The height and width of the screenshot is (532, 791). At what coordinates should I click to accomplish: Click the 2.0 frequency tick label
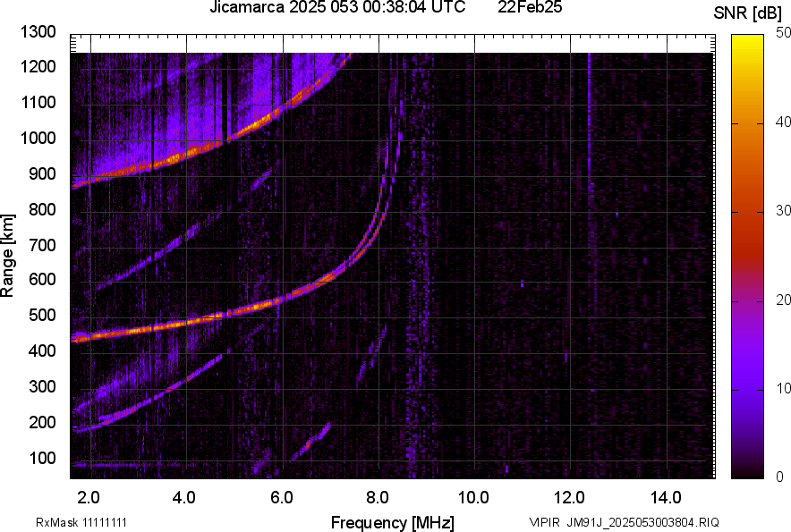click(x=89, y=498)
